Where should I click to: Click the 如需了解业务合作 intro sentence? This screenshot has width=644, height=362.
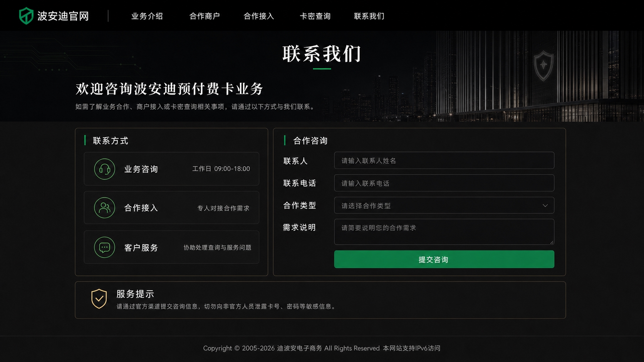point(196,107)
